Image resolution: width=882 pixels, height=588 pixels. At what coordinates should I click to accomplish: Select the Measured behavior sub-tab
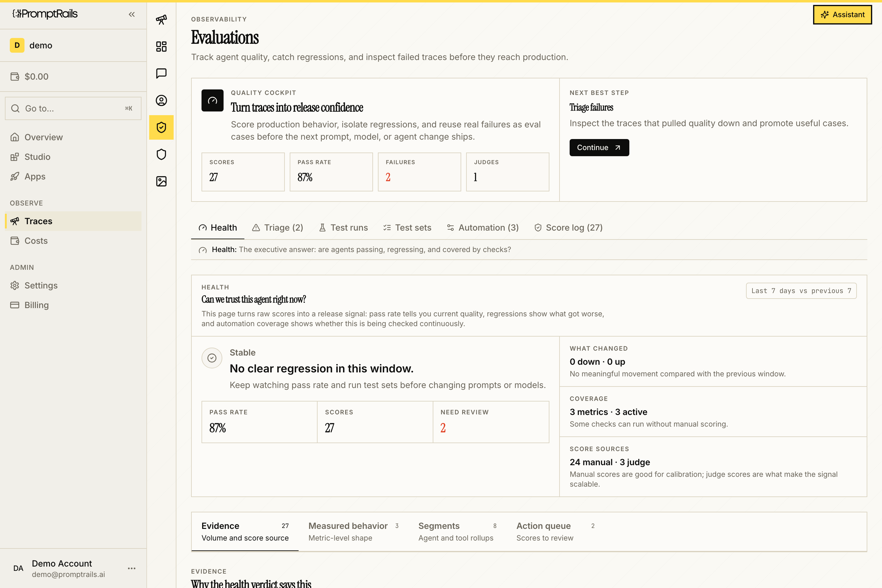(x=353, y=531)
